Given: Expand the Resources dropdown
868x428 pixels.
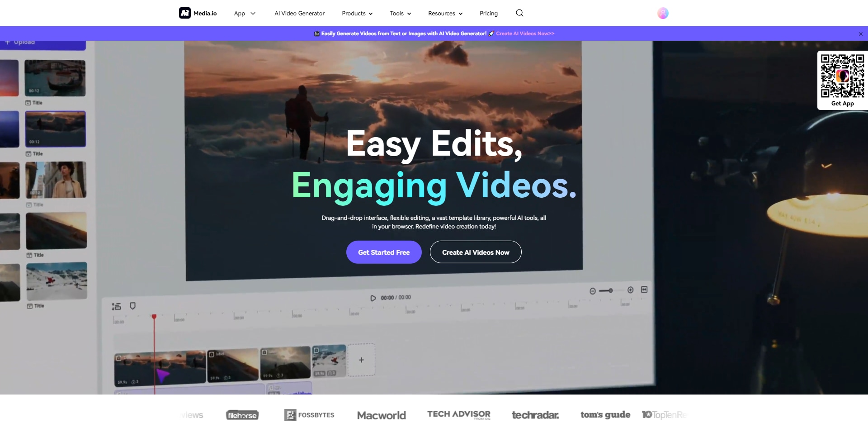Looking at the screenshot, I should tap(445, 13).
